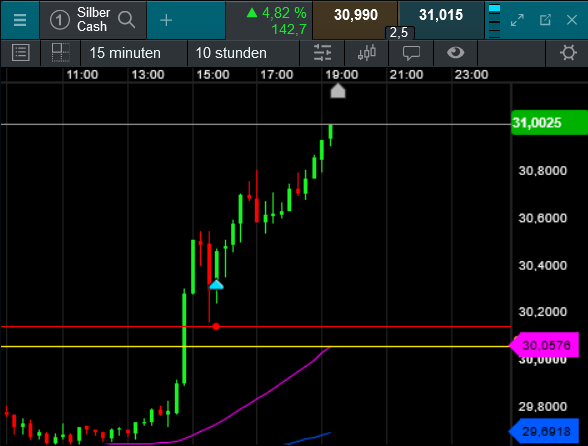Click the 30,8000 price axis label
The width and height of the screenshot is (588, 446).
tap(543, 171)
